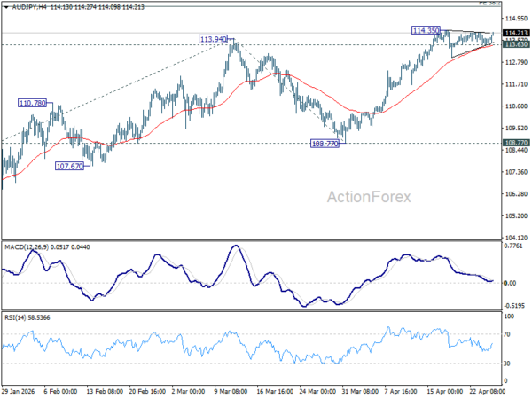Screen dimensions: 532x399
Task: Click the 113.630 level tag on price axis
Action: click(x=516, y=44)
